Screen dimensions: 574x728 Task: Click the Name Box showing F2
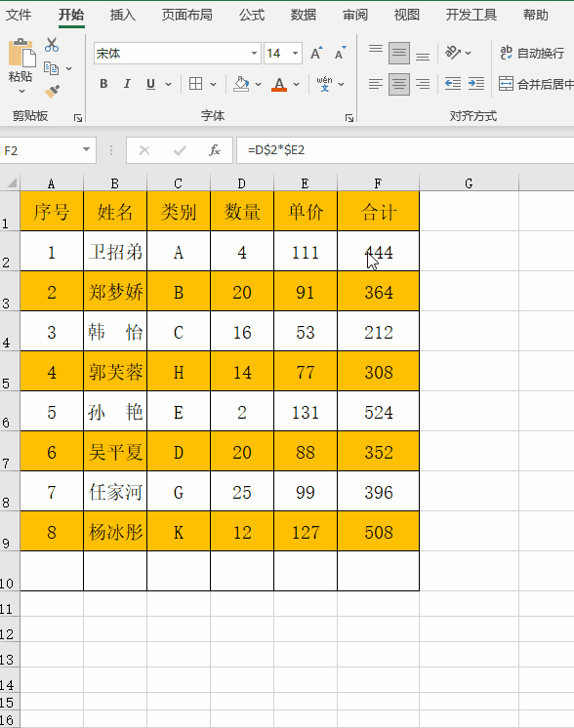tap(41, 150)
